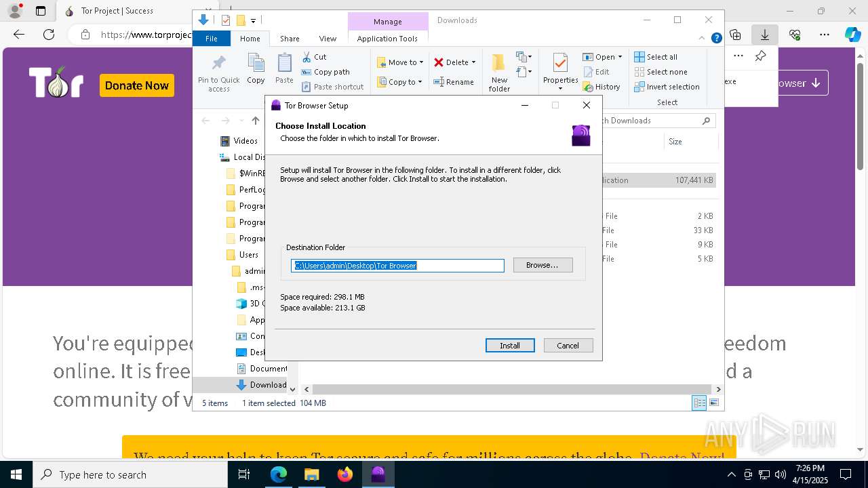Click the taskbar search box

130,474
